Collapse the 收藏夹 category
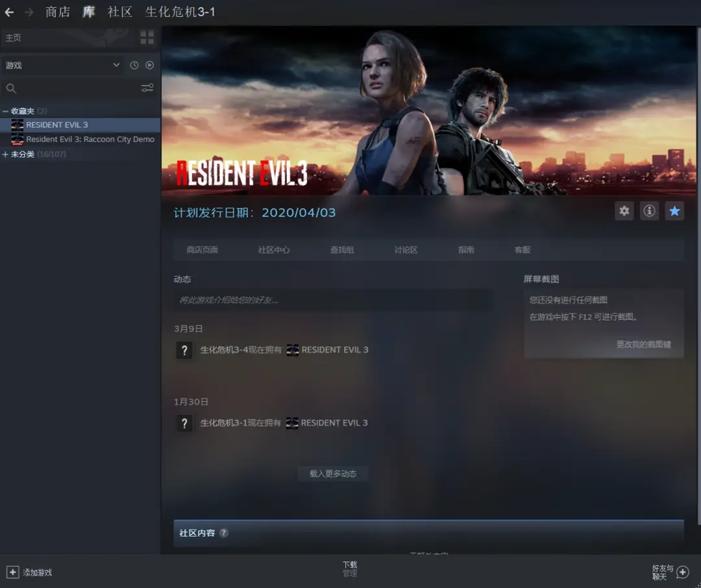Viewport: 701px width, 588px height. pos(5,111)
